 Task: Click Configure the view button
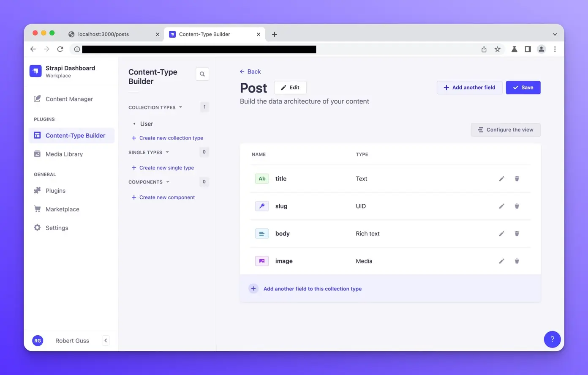click(x=506, y=130)
